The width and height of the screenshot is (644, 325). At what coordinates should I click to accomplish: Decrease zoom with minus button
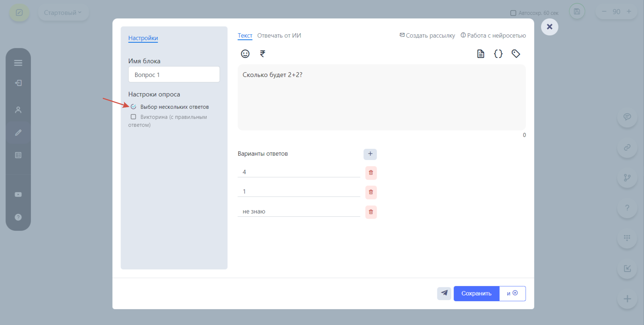(x=604, y=12)
